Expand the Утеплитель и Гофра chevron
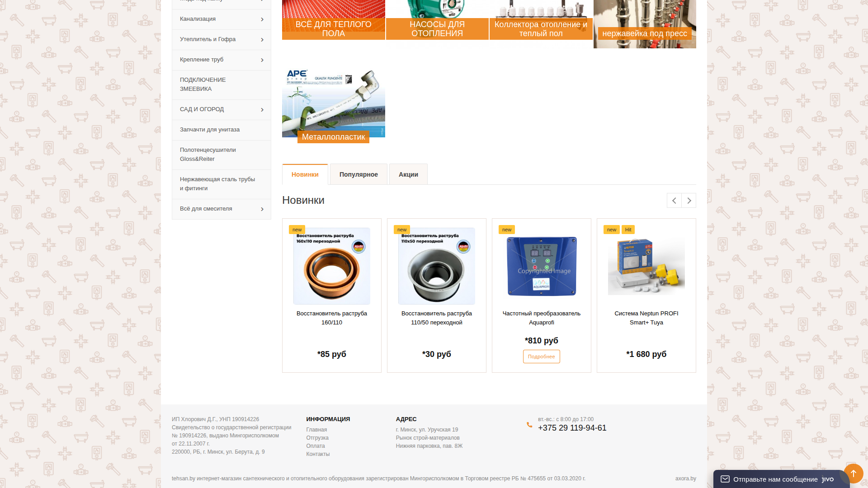Viewport: 868px width, 488px height. pyautogui.click(x=262, y=40)
